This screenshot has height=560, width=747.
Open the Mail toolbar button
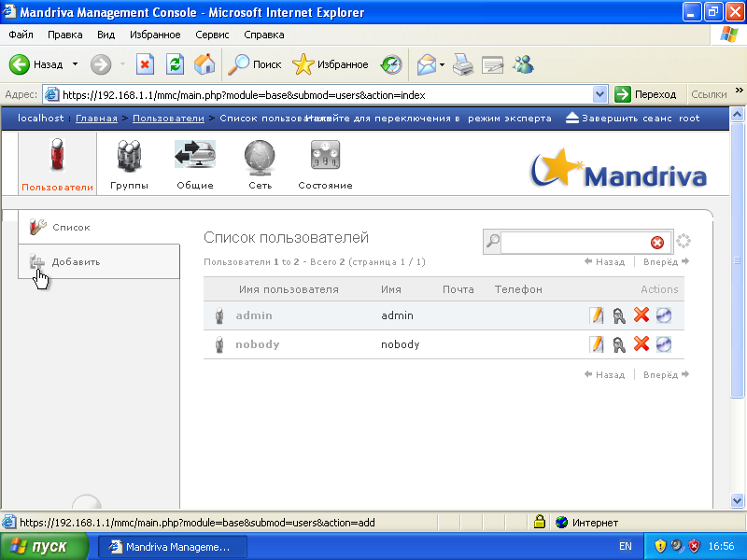[x=427, y=64]
